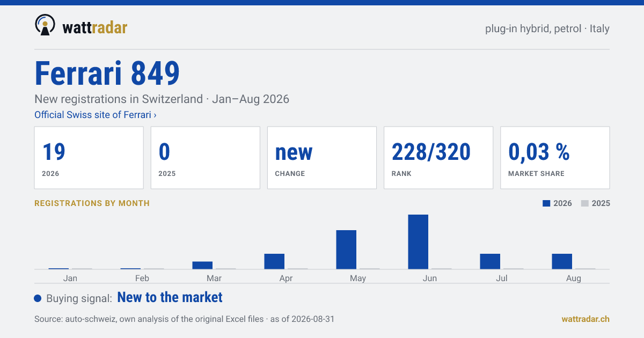Click the Registrations by Month heading
The width and height of the screenshot is (644, 338).
[x=92, y=203]
